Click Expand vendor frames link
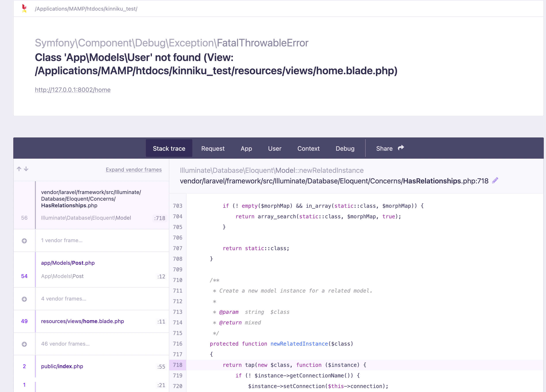Viewport: 546px width, 392px height. pos(134,170)
